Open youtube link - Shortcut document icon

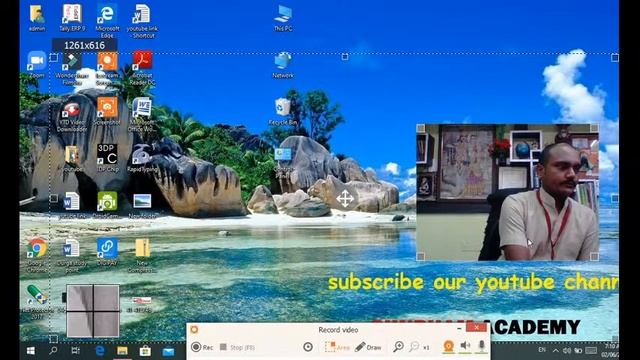coord(142,21)
